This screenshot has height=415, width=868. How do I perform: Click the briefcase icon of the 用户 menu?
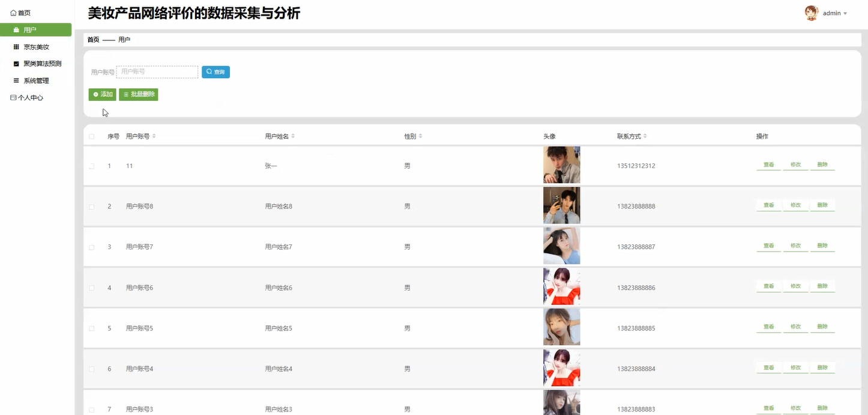pos(16,30)
